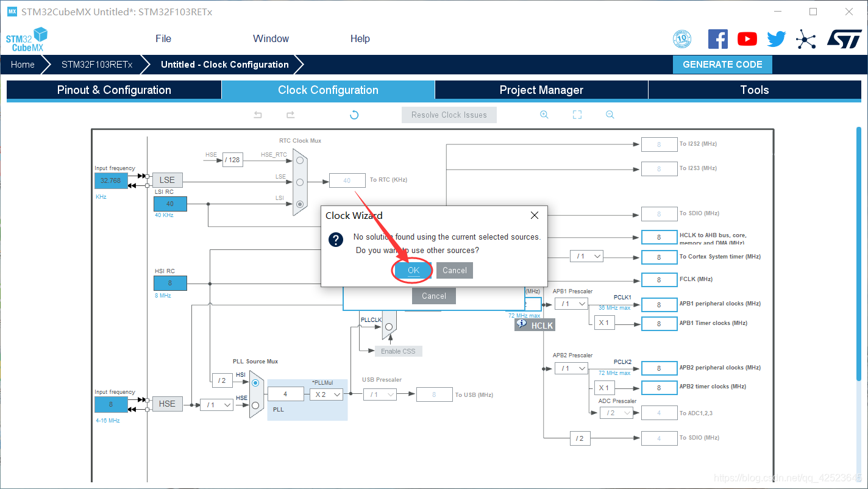Click APB1 peripheral clocks value field
The width and height of the screenshot is (868, 489).
pos(659,304)
